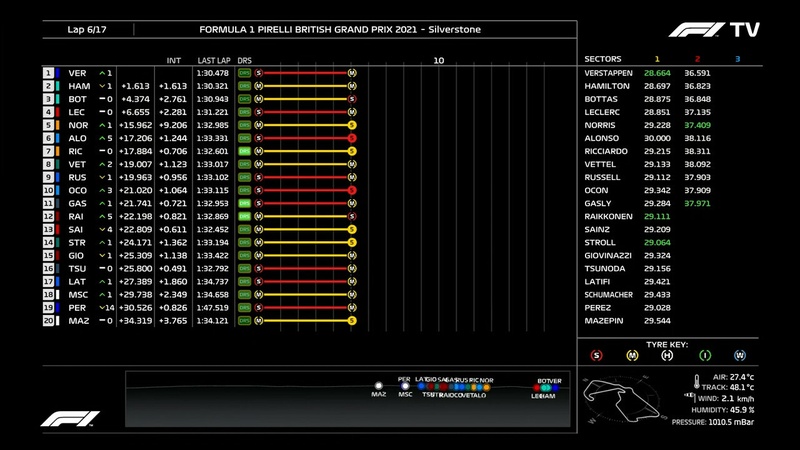The image size is (800, 450).
Task: Click the Medium tyre icon in Tyre Key
Action: tap(632, 356)
